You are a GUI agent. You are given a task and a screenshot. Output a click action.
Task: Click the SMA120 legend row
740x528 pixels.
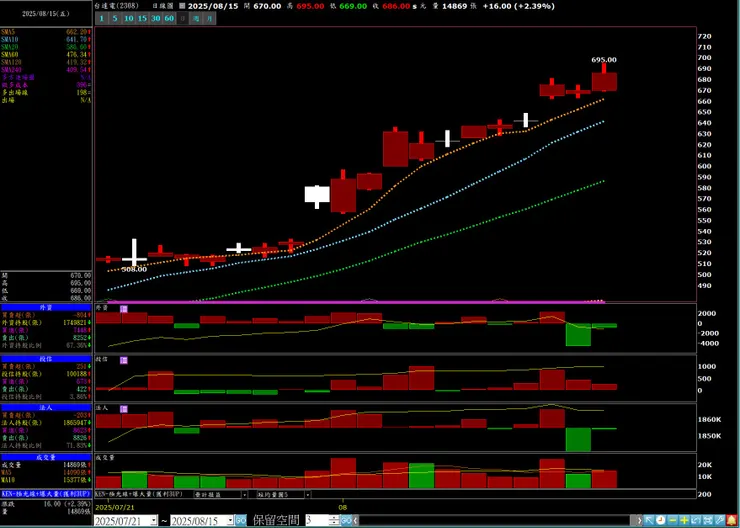(x=46, y=62)
